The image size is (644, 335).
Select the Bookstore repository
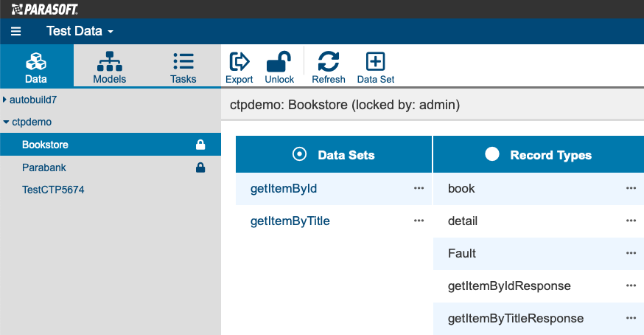pos(111,145)
